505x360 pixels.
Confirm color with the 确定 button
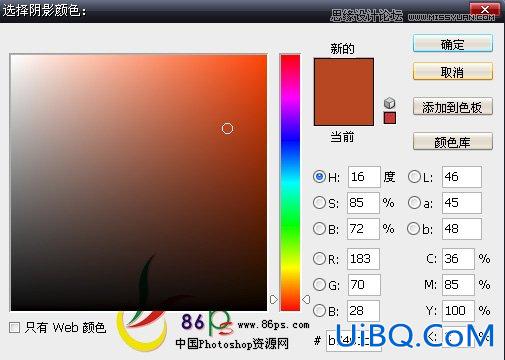pyautogui.click(x=453, y=44)
